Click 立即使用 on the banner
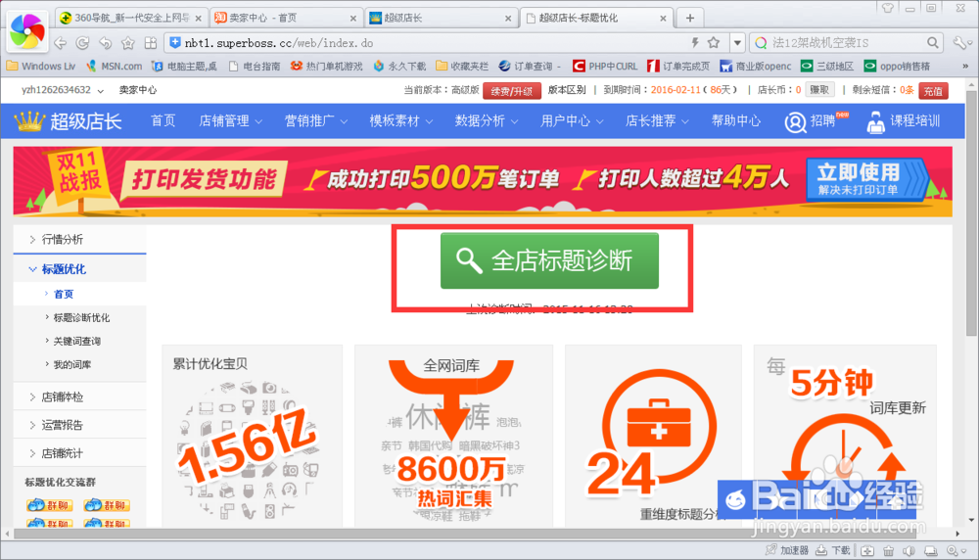The height and width of the screenshot is (560, 979). click(x=867, y=180)
